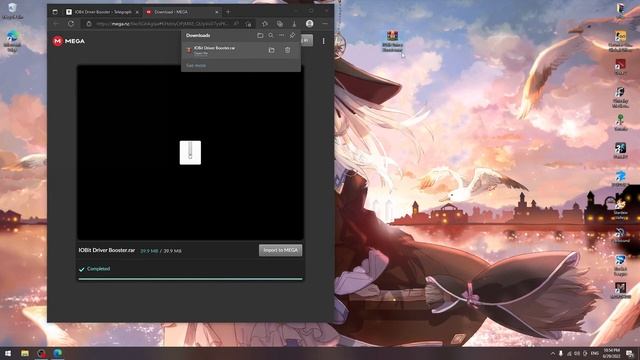640x360 pixels.
Task: Click the Edge icon in taskbar
Action: click(58, 353)
